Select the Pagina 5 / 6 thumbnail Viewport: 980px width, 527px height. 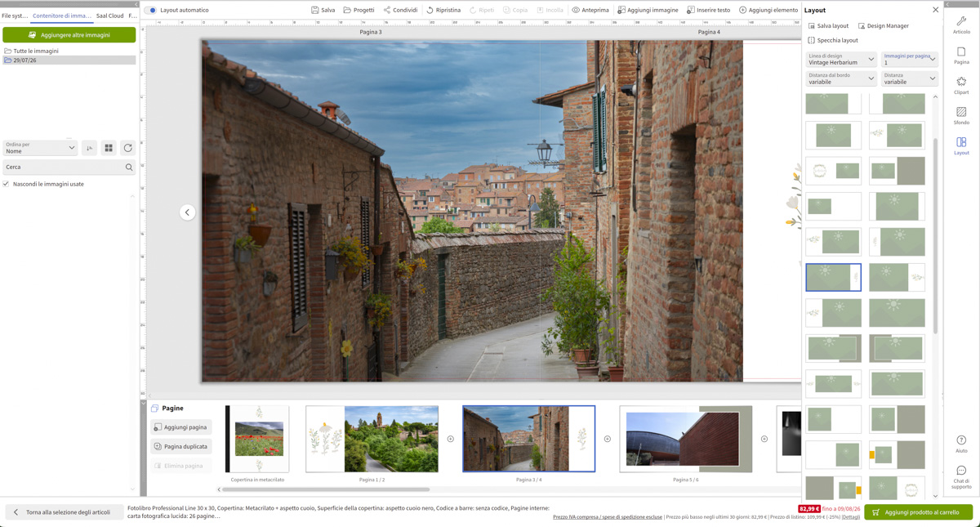point(686,439)
